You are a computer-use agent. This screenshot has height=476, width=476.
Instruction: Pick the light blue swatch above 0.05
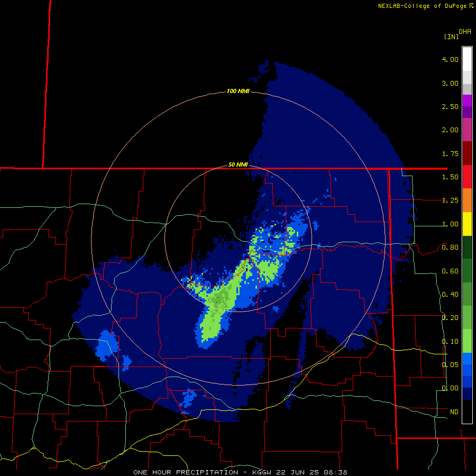click(x=467, y=359)
